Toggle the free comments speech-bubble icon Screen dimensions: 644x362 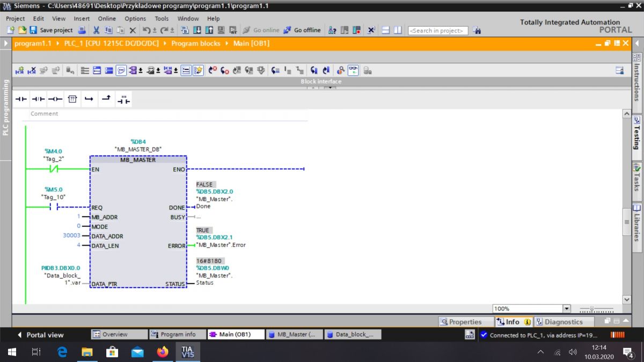coord(121,70)
